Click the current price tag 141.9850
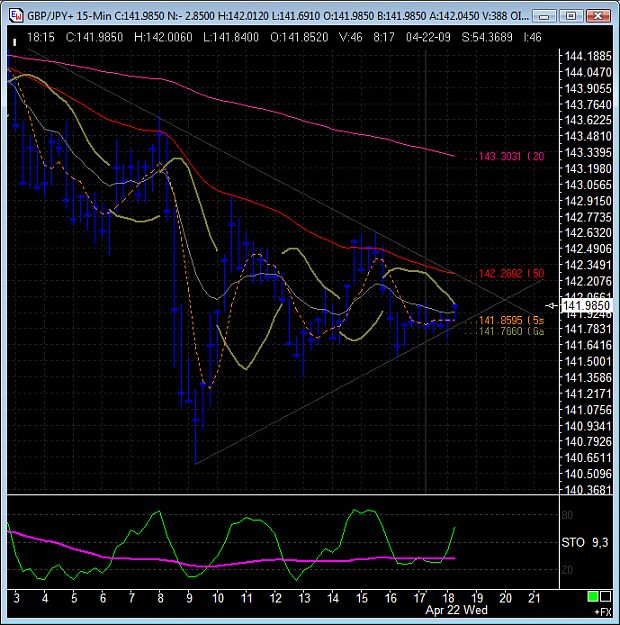This screenshot has height=625, width=620. [586, 306]
